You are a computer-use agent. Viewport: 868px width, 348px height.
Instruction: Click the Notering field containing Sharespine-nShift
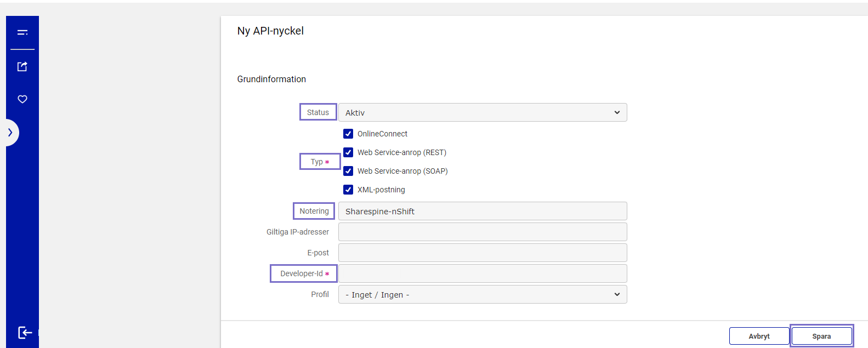[x=483, y=211]
